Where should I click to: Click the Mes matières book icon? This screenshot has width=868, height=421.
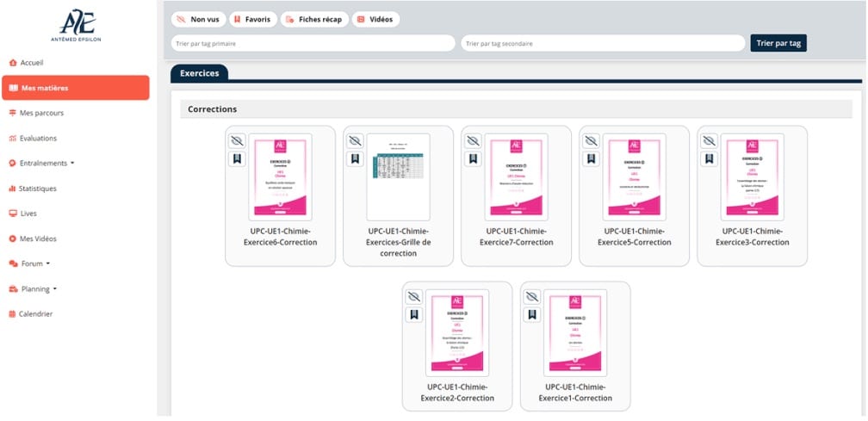click(x=14, y=88)
